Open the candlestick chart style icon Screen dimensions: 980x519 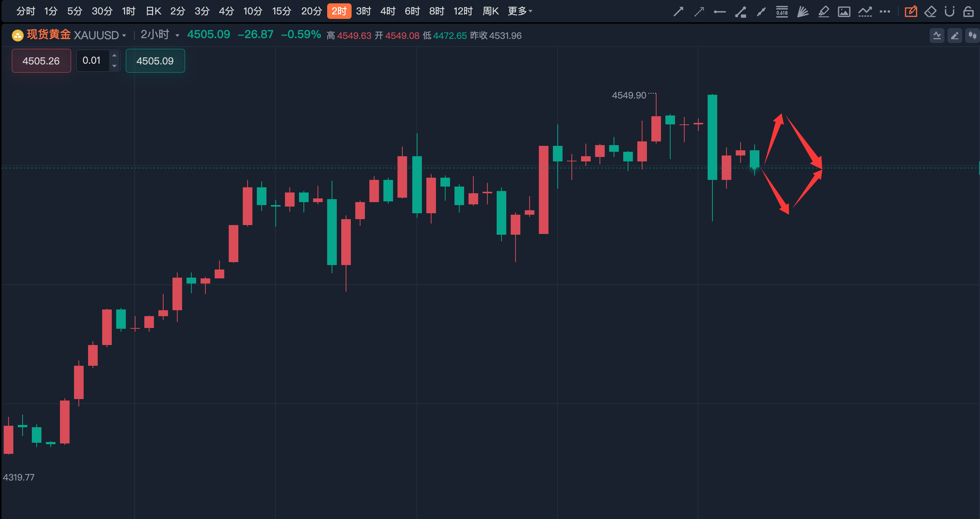pos(972,36)
